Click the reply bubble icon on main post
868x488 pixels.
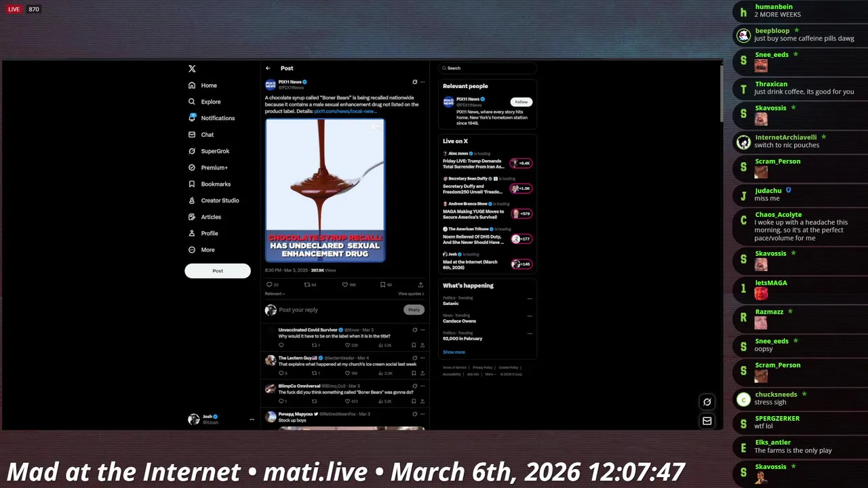coord(269,285)
